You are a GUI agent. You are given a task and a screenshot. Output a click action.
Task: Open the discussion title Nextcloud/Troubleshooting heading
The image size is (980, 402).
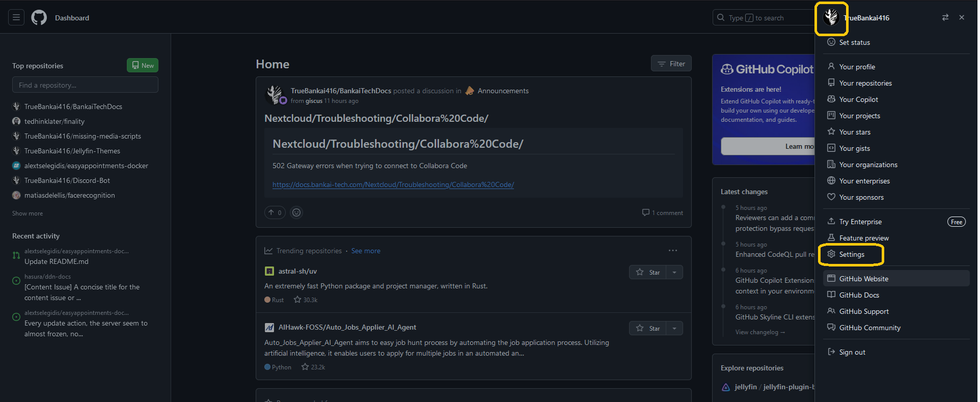pyautogui.click(x=376, y=118)
